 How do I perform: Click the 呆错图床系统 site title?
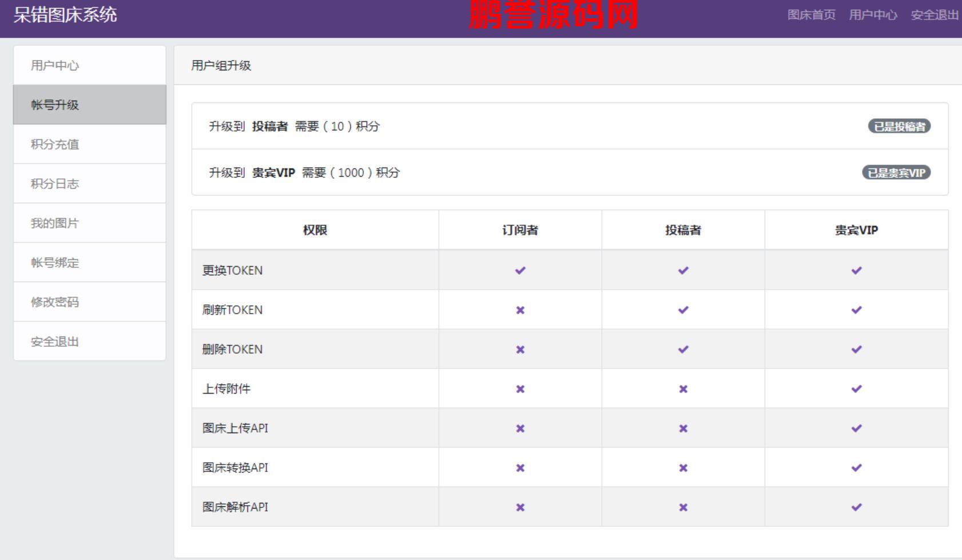(65, 14)
